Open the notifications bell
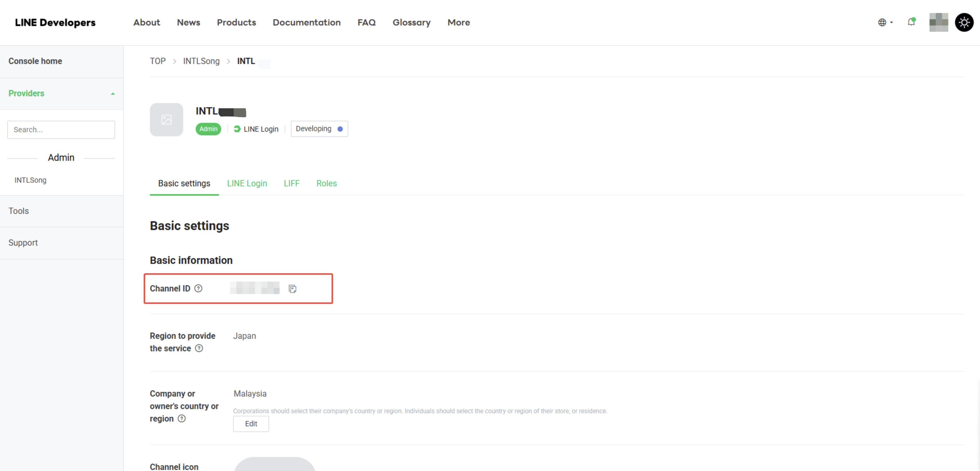 click(911, 22)
